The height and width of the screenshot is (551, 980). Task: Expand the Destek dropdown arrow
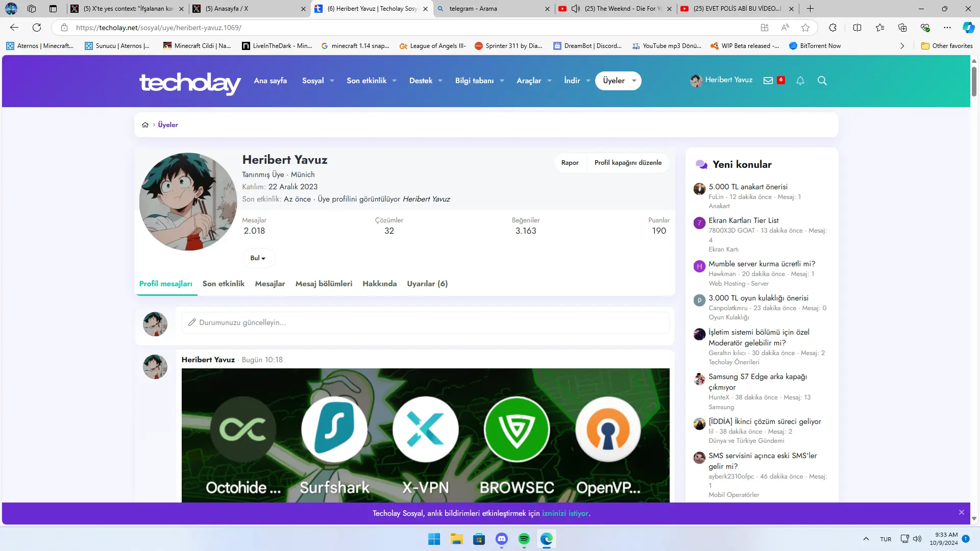click(440, 81)
